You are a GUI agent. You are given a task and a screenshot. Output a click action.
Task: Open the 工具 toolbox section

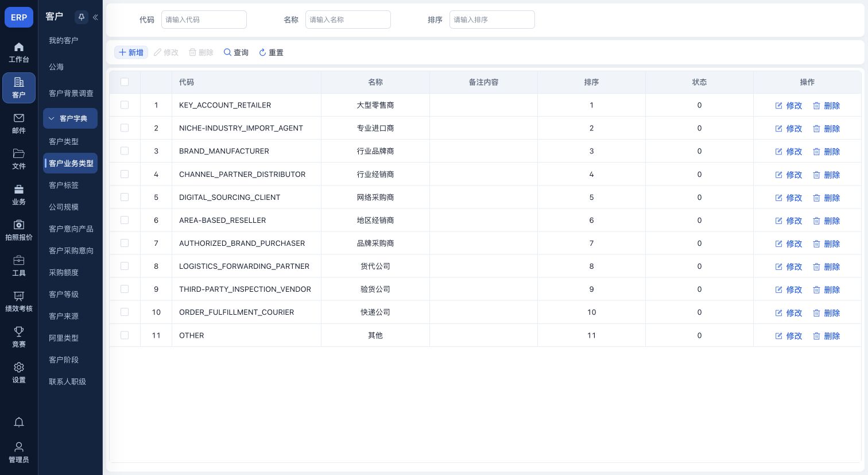point(19,266)
